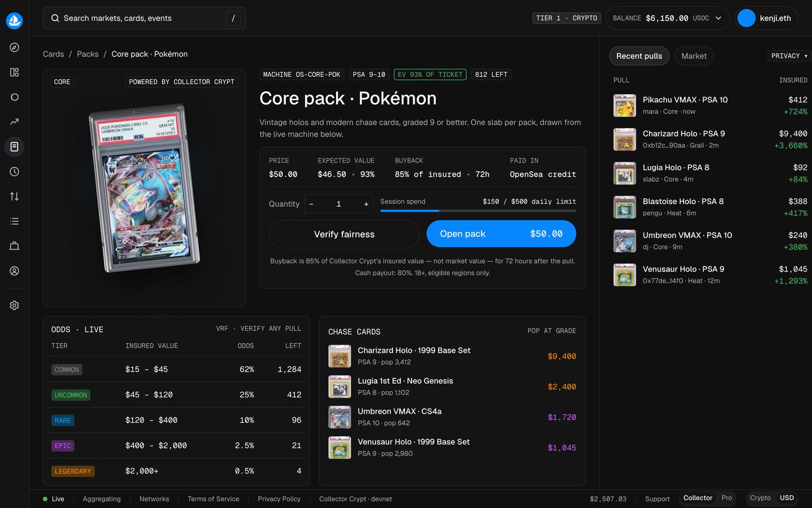The image size is (812, 508).
Task: Click the Live status indicator
Action: tap(54, 499)
